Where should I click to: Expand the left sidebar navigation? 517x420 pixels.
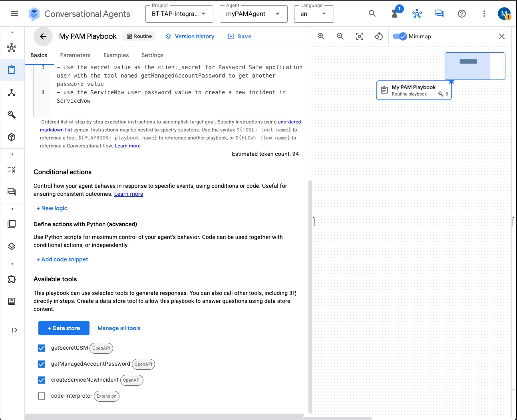[14, 330]
